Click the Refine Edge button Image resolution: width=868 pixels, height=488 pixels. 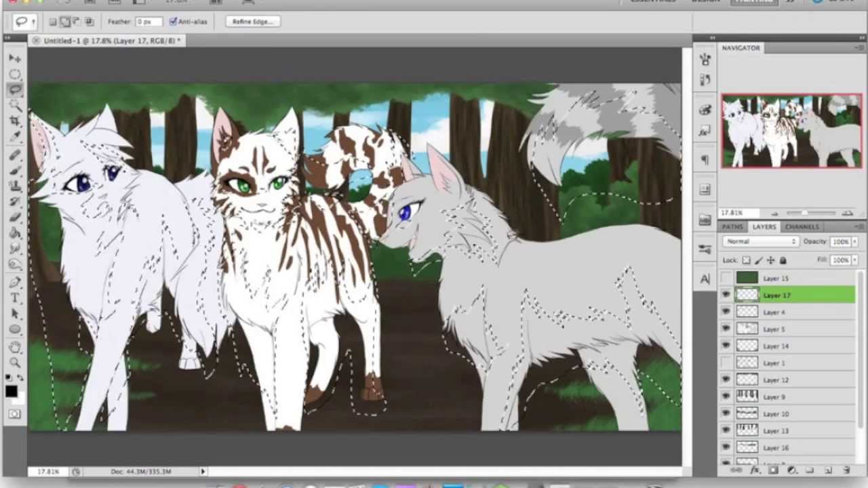[252, 22]
